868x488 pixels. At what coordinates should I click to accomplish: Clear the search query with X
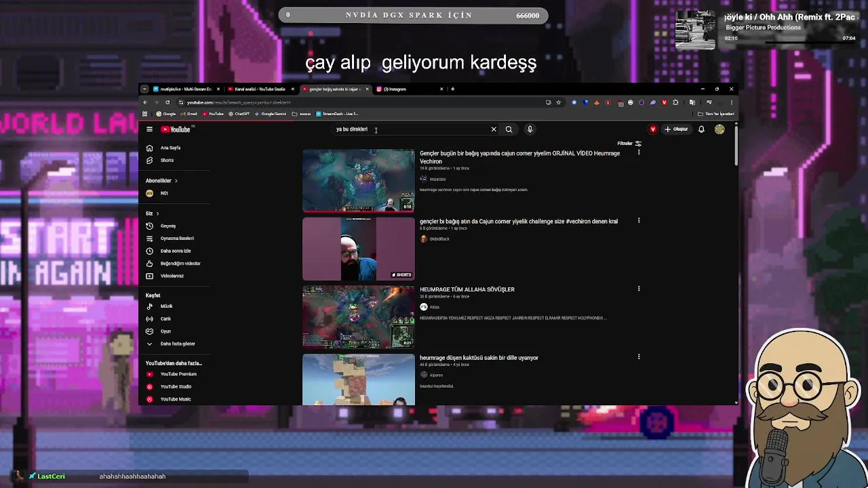tap(494, 129)
